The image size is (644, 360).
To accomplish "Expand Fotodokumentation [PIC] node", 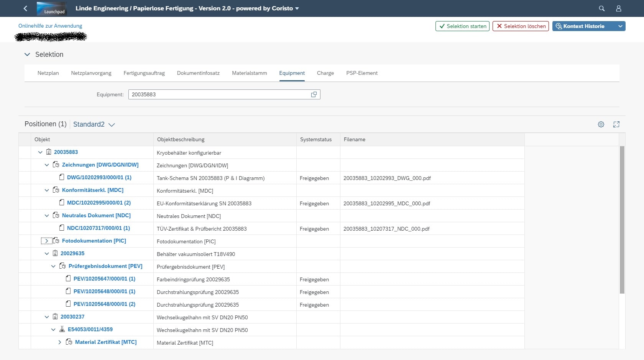I will coord(47,241).
